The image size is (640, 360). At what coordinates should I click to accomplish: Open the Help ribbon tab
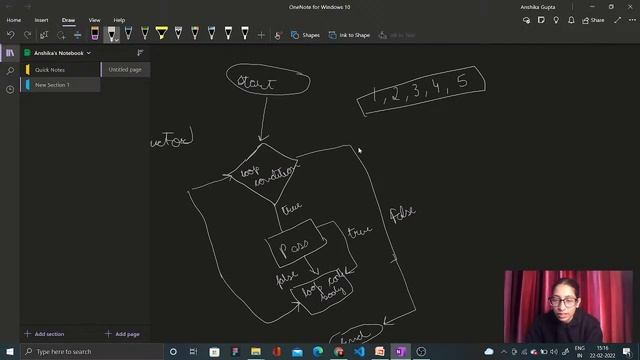(x=119, y=20)
